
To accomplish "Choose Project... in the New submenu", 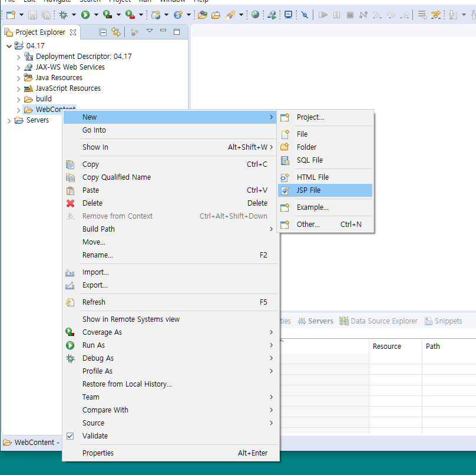I will coord(325,117).
